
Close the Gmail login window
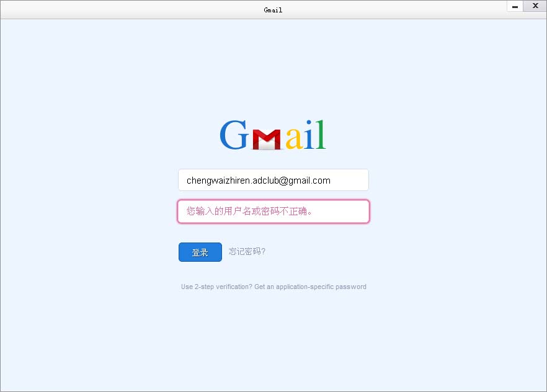tap(535, 6)
